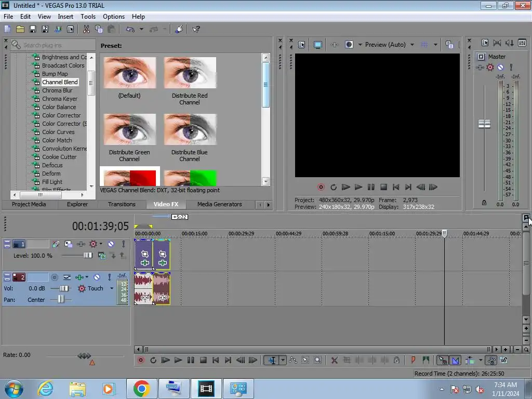This screenshot has height=399, width=532.
Task: Open split screen view dropdown arrow
Action: click(360, 45)
